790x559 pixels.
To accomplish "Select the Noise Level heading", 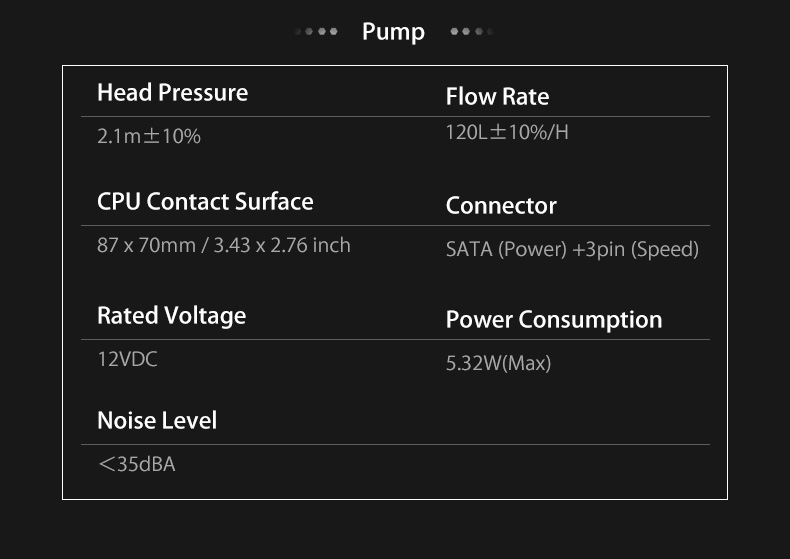I will (157, 421).
